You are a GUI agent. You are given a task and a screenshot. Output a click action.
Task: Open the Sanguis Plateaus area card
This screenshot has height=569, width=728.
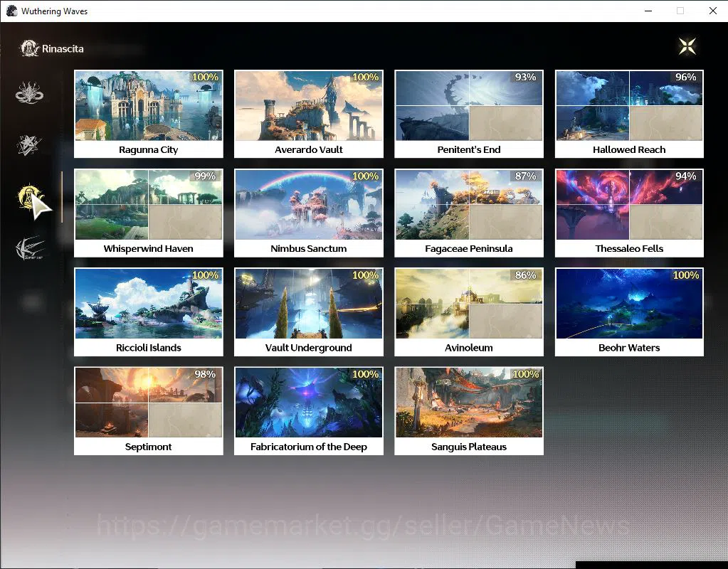pyautogui.click(x=469, y=410)
